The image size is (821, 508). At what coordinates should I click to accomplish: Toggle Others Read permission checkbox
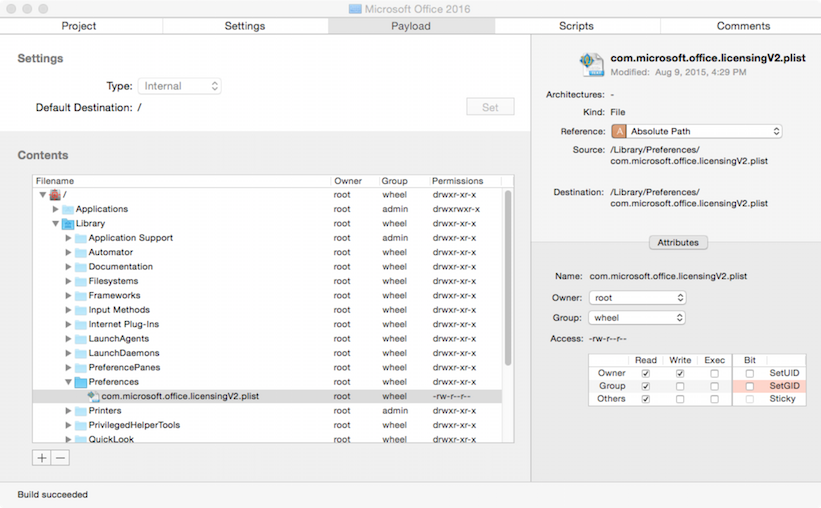(646, 399)
